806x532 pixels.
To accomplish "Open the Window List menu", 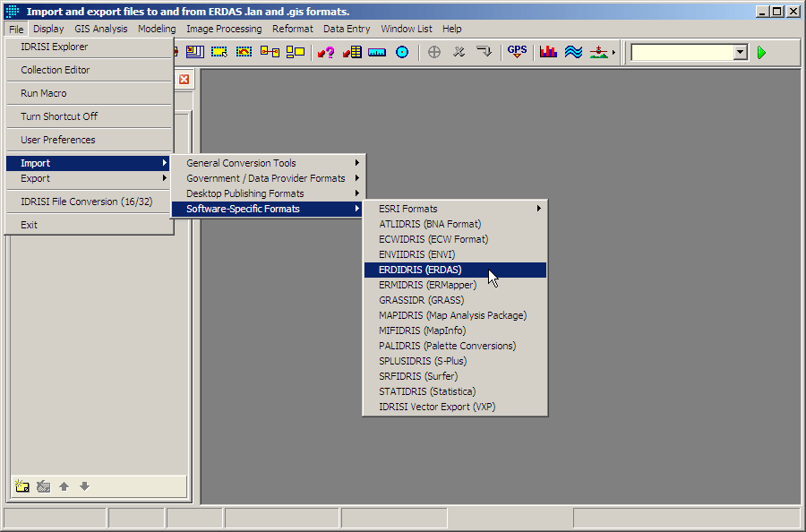I will [x=406, y=29].
